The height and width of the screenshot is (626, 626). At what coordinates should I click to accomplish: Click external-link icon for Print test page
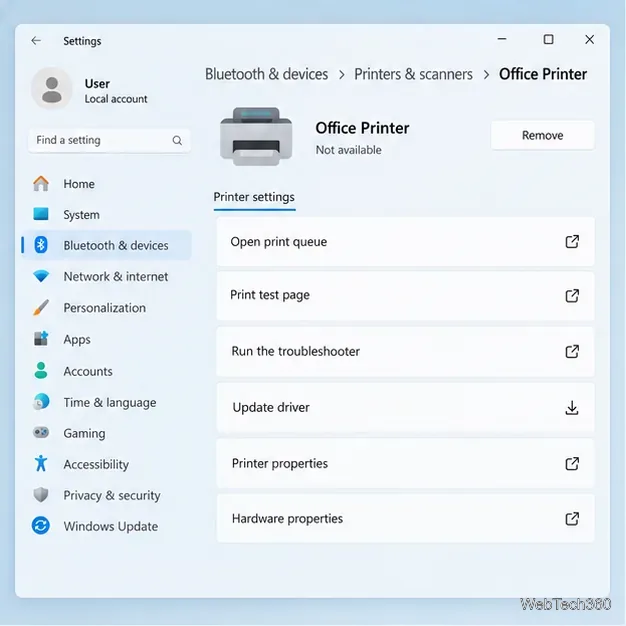coord(572,296)
